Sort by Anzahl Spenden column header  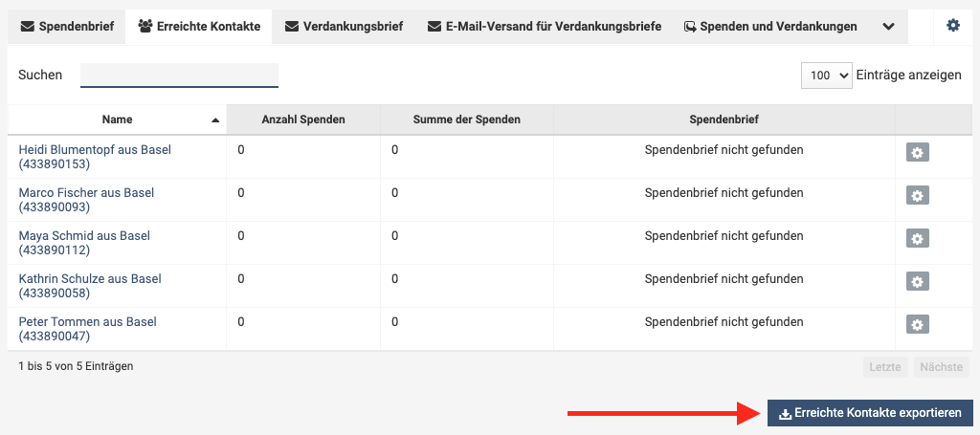coord(302,120)
